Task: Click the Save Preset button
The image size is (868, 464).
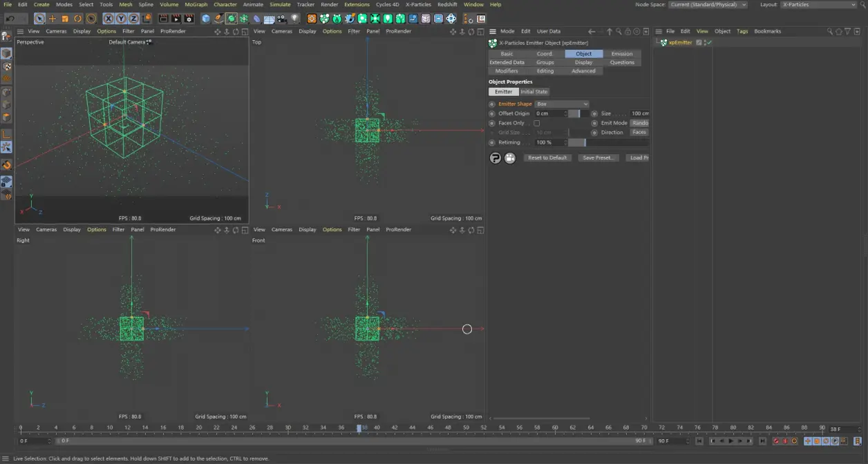Action: coord(597,157)
